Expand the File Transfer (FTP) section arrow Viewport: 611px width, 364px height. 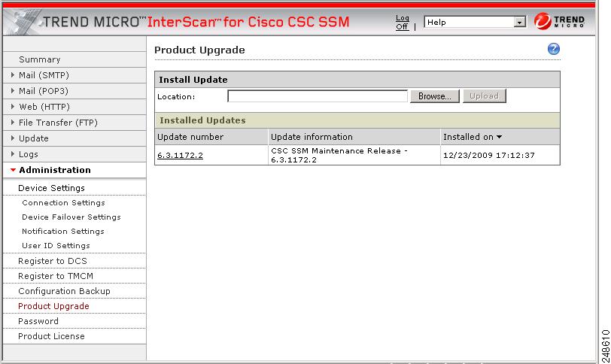tap(13, 123)
